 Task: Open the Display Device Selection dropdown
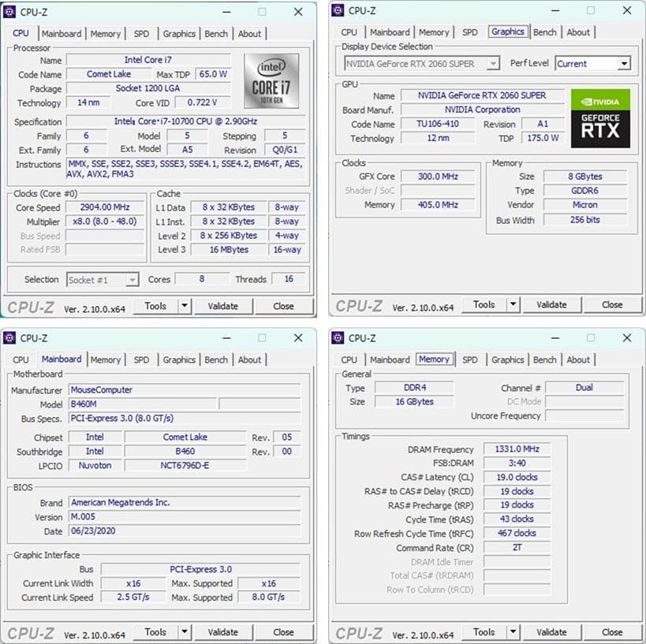coord(494,63)
